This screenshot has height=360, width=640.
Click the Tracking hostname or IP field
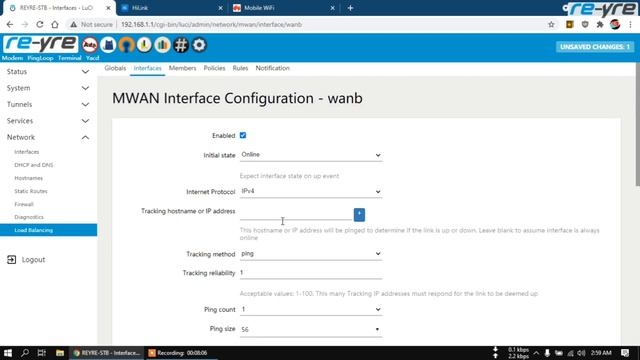coord(296,214)
